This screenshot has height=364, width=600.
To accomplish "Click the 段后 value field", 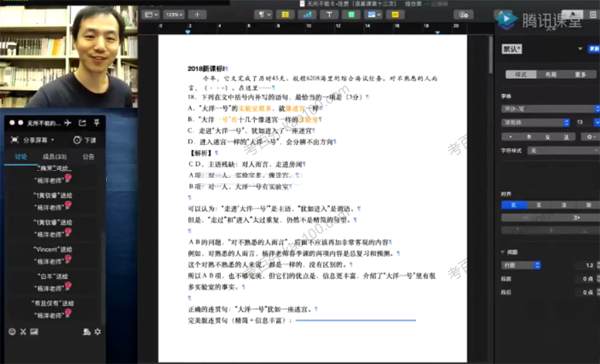I will [586, 292].
